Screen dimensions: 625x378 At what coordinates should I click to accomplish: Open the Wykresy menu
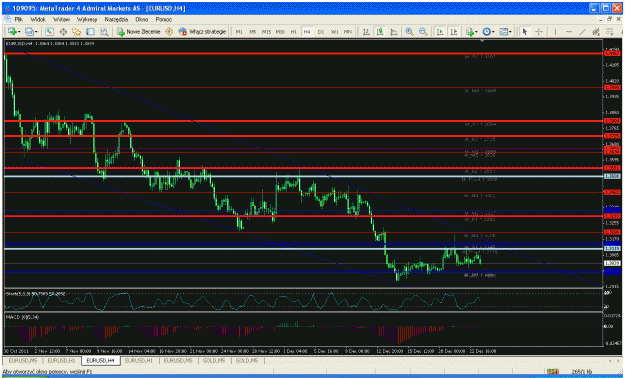[x=87, y=19]
